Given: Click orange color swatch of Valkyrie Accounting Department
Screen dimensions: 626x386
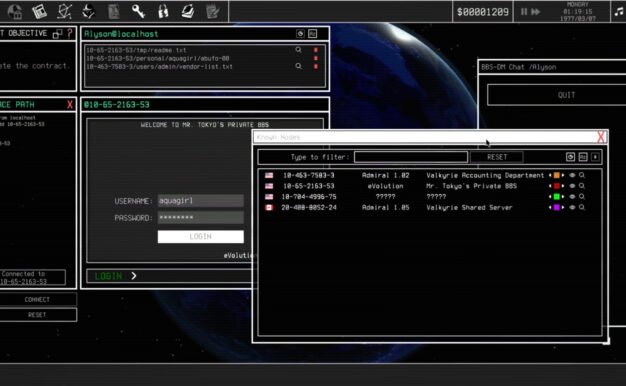Looking at the screenshot, I should click(557, 175).
